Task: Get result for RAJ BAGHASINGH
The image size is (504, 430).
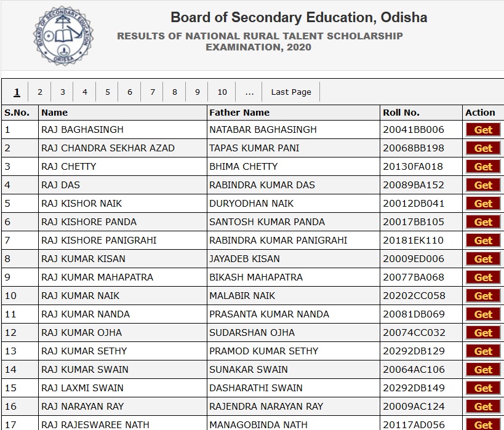Action: pyautogui.click(x=483, y=130)
